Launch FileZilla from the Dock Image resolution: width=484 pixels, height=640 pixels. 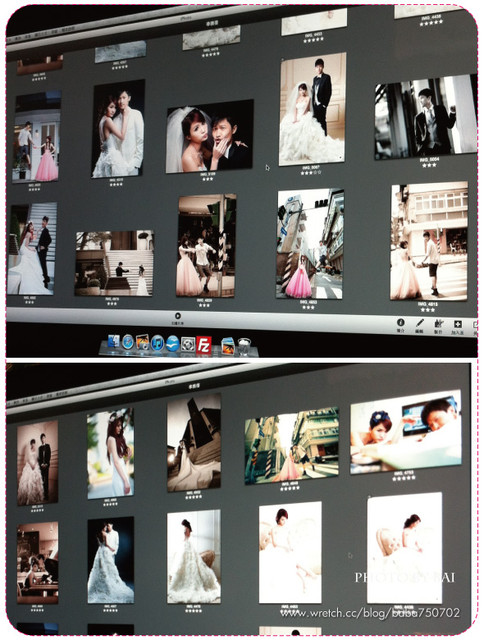tap(204, 345)
